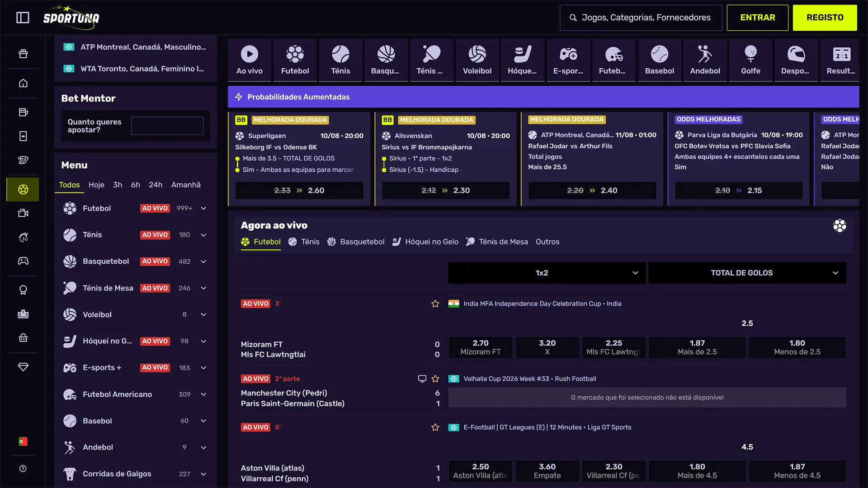The width and height of the screenshot is (868, 488).
Task: Toggle the sidebar panel icon
Action: [23, 18]
